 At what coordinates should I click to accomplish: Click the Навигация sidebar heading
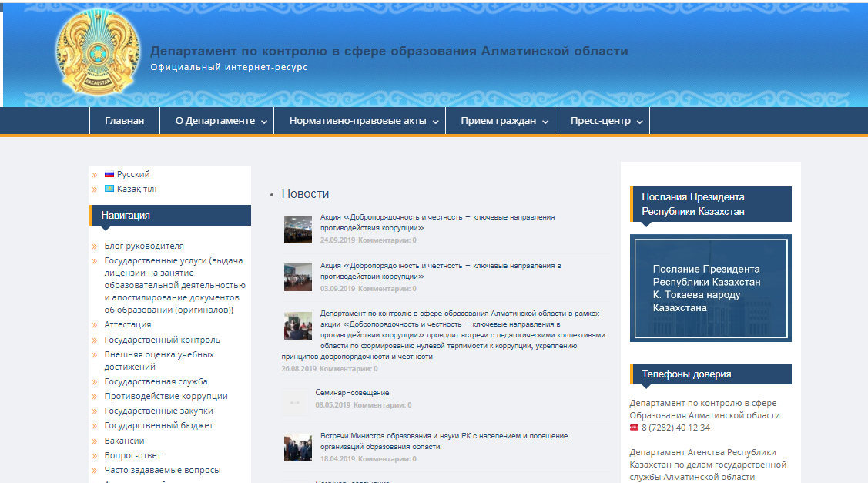coord(170,216)
